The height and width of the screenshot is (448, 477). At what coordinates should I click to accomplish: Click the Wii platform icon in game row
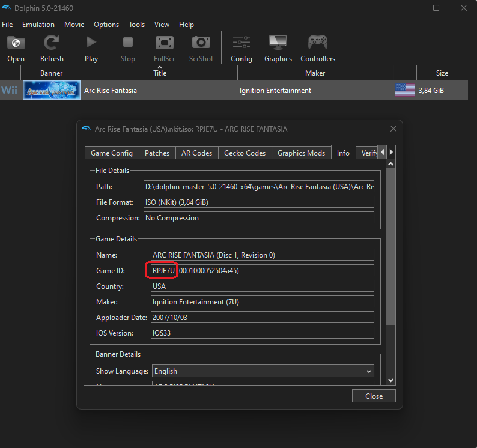[10, 90]
